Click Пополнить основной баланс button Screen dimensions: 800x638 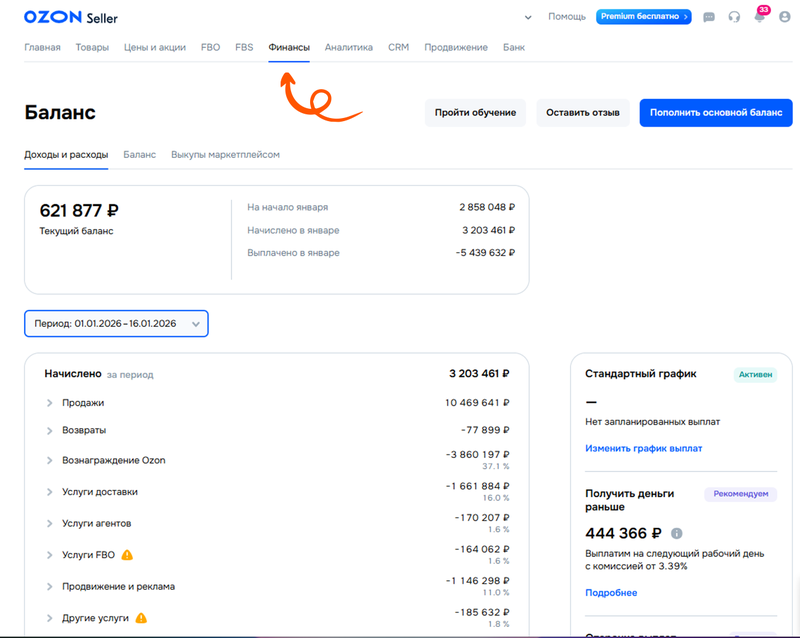tap(715, 113)
